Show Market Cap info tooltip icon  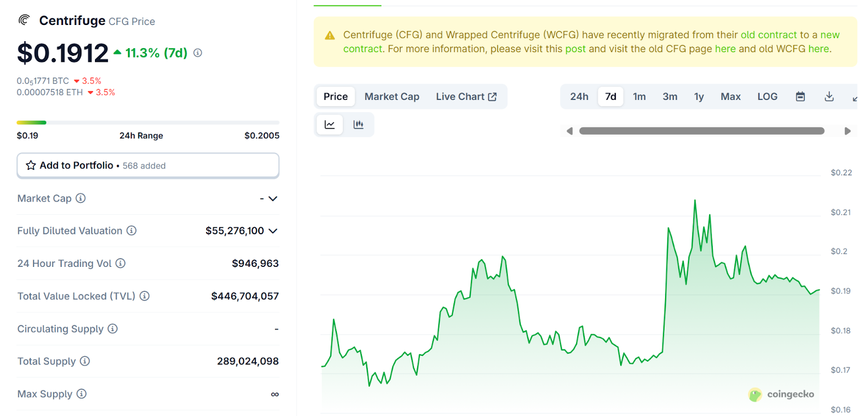coord(81,198)
